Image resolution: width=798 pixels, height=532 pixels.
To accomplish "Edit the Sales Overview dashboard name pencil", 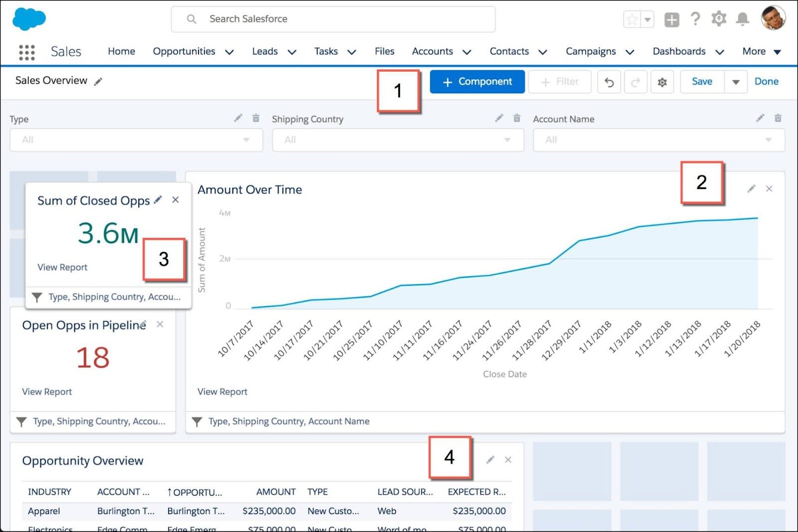I will (98, 81).
